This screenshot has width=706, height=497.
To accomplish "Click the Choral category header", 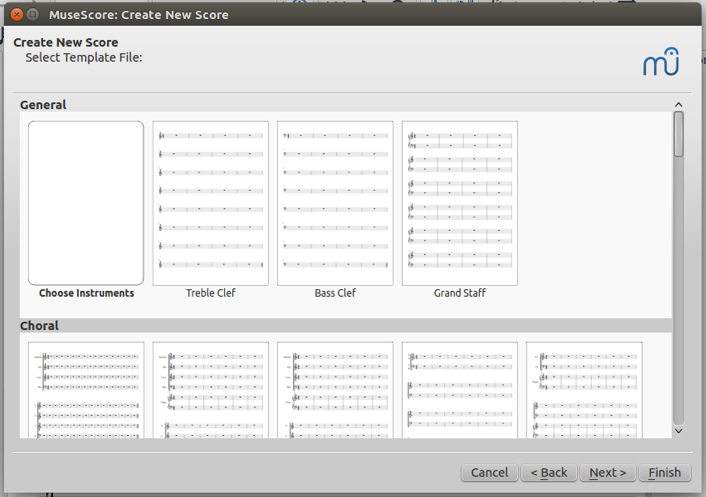I will [x=39, y=325].
